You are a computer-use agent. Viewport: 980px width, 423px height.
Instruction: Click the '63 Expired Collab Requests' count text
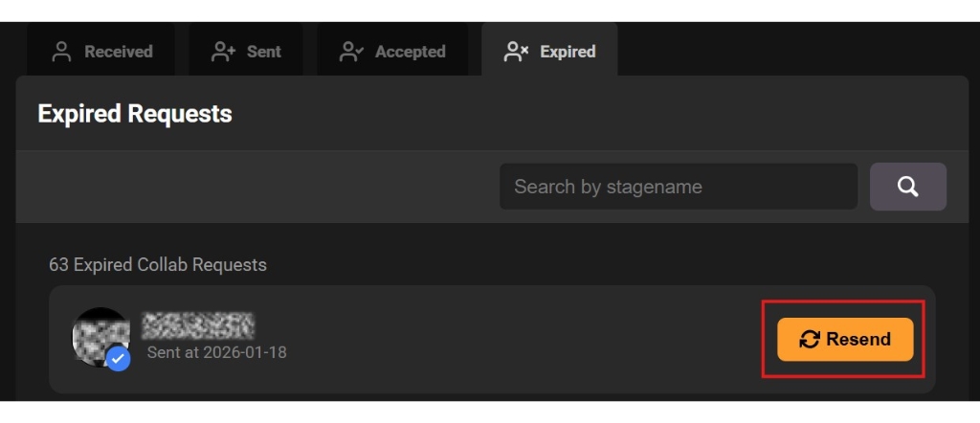point(158,264)
